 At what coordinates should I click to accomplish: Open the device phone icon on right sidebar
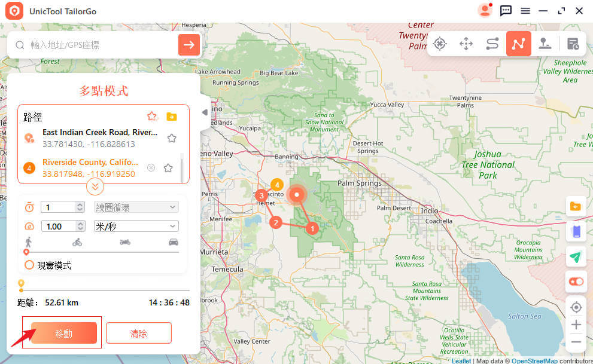[576, 231]
